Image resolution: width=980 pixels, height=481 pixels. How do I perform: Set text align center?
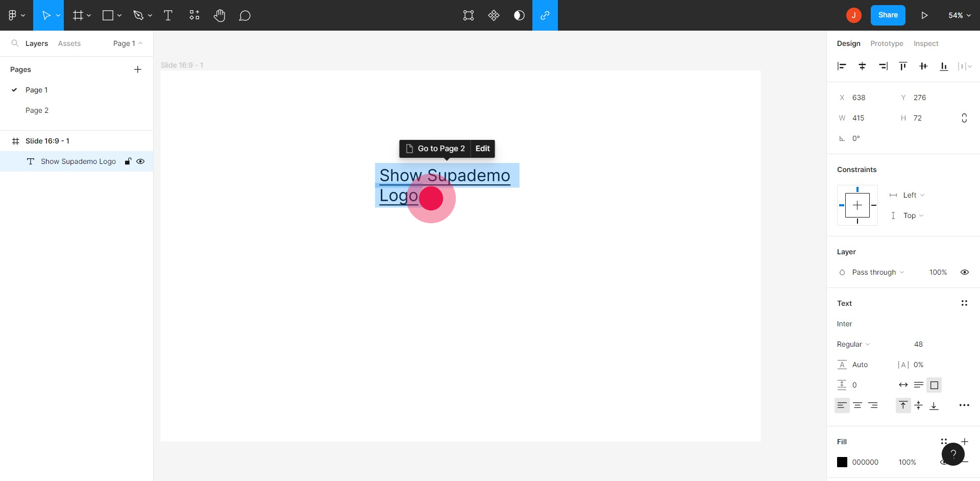click(857, 405)
